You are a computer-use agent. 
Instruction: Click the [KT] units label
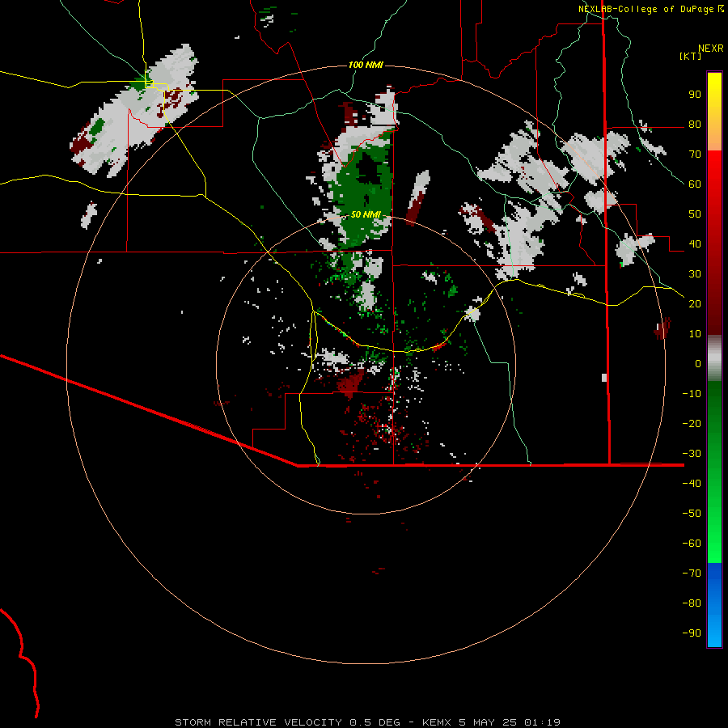690,56
